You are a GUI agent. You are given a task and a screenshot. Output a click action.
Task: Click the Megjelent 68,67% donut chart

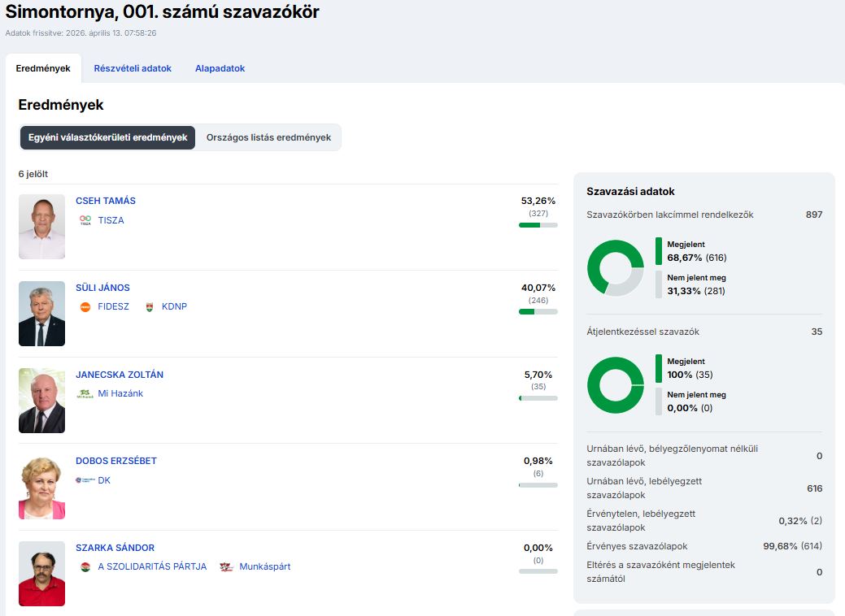click(615, 267)
